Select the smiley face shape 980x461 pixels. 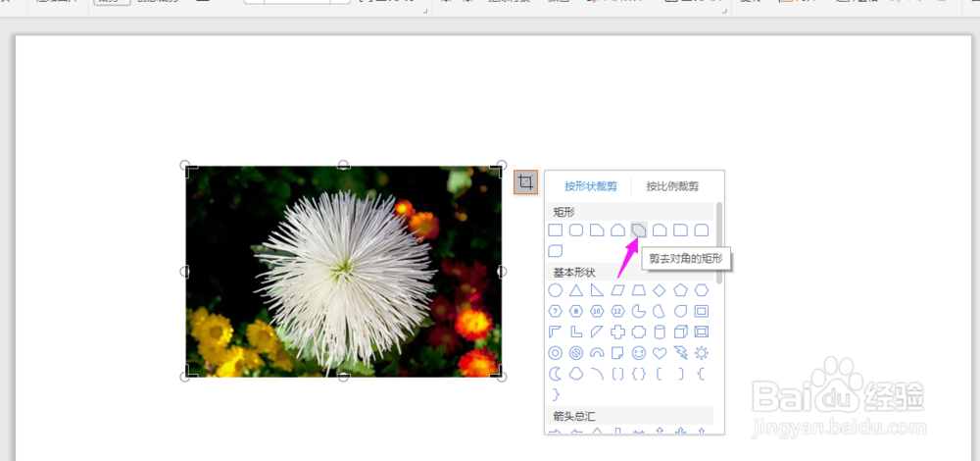tap(639, 353)
